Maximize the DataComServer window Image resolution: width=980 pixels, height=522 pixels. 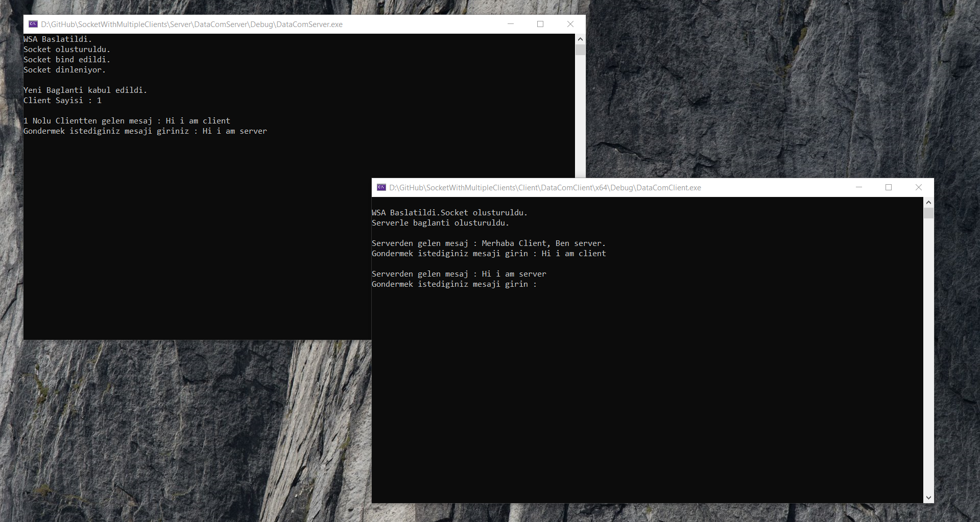pyautogui.click(x=540, y=24)
